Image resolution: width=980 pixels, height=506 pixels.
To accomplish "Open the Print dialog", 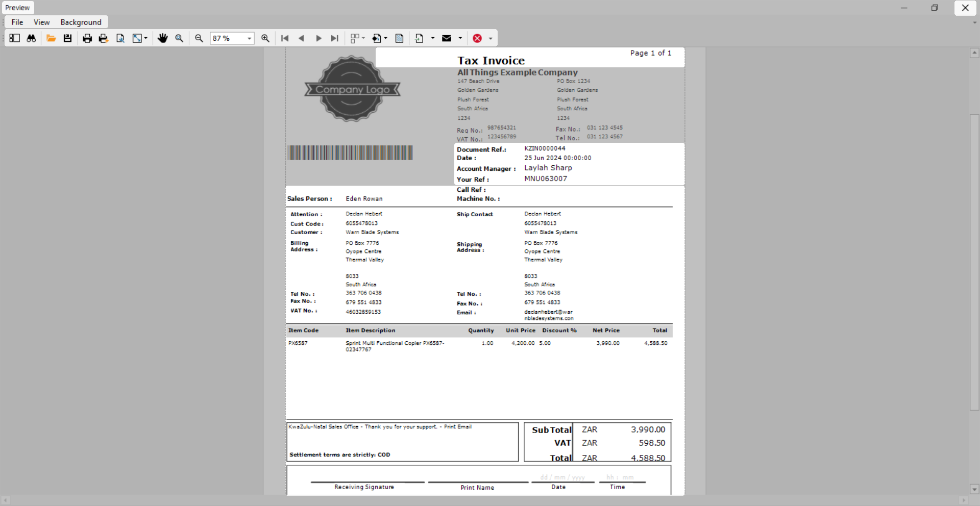I will pos(87,38).
